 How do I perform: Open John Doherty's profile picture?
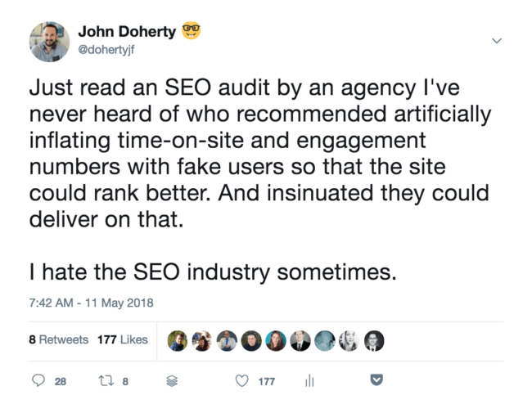(50, 42)
